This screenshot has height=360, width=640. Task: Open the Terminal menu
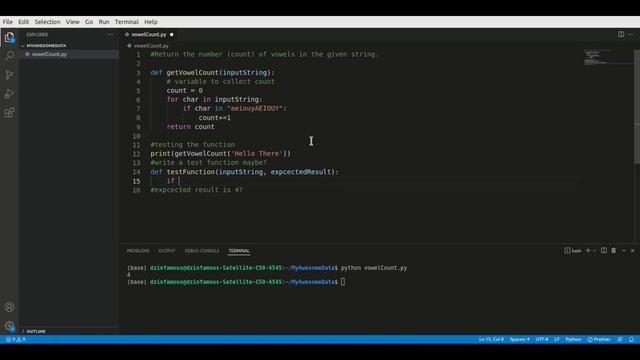[x=127, y=22]
